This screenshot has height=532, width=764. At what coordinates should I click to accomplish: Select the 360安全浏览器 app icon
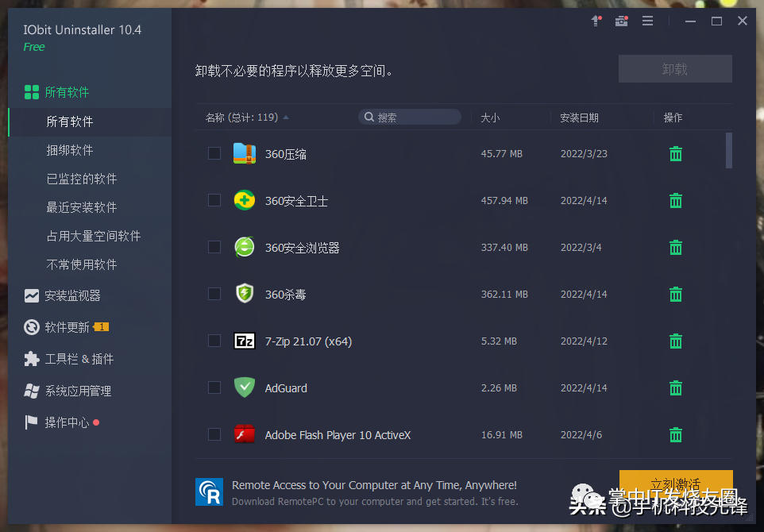click(245, 247)
